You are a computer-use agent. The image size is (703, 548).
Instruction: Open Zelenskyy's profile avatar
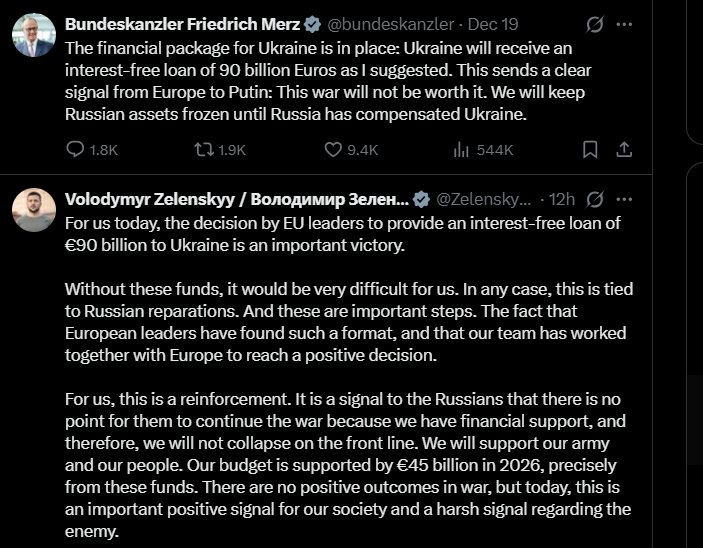pos(34,210)
